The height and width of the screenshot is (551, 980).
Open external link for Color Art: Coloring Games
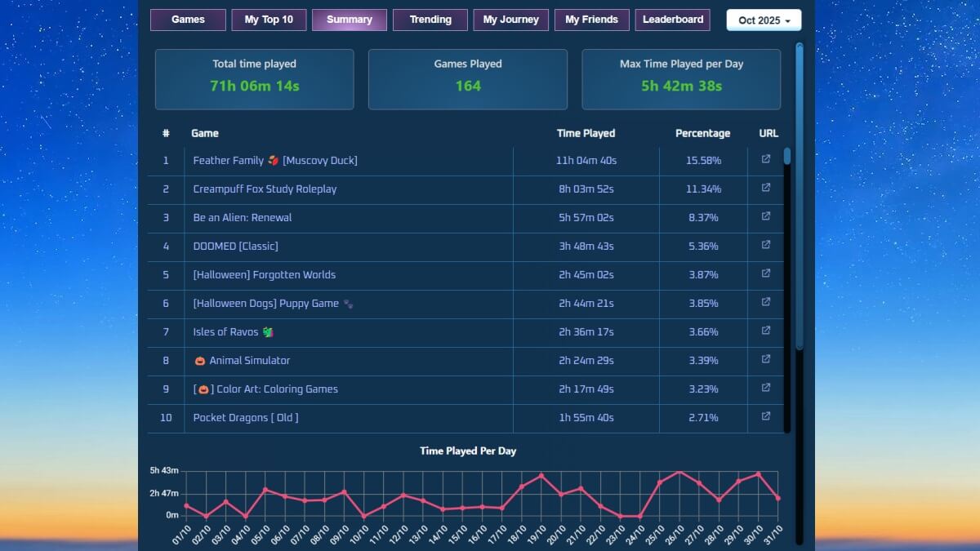pos(765,389)
